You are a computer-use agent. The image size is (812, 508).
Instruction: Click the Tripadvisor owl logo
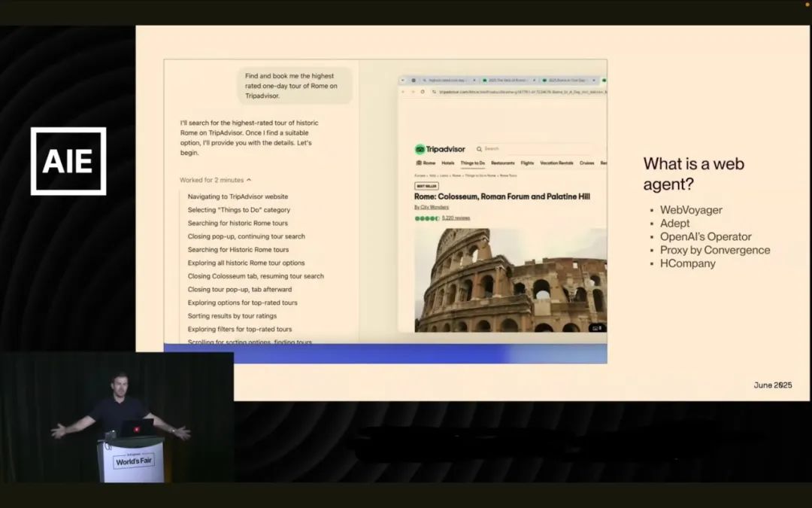click(x=420, y=149)
